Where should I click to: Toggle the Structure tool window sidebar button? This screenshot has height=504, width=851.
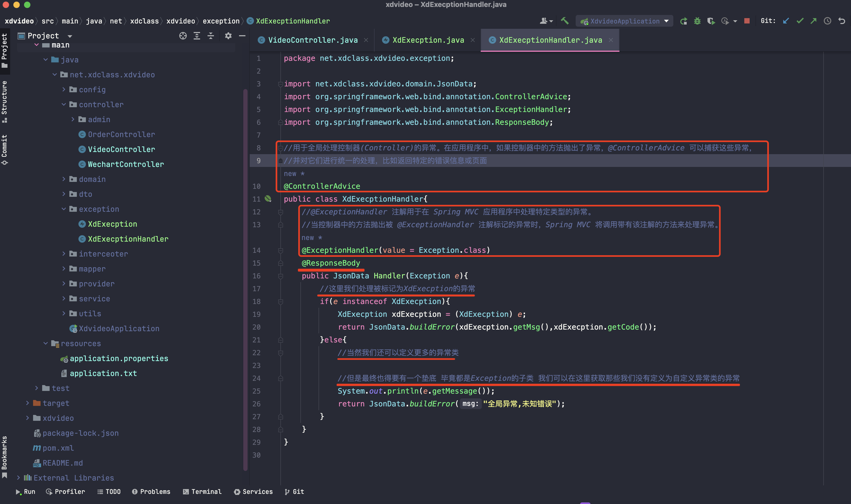5,102
